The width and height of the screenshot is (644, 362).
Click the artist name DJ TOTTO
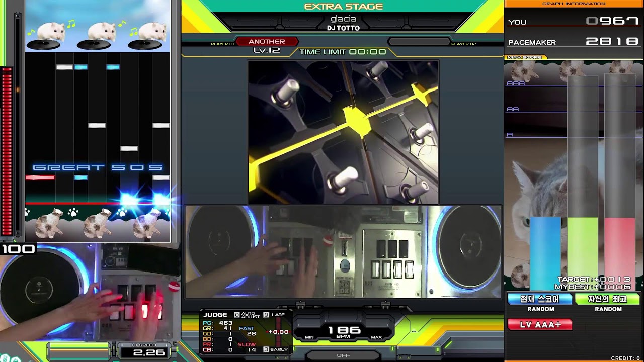343,28
